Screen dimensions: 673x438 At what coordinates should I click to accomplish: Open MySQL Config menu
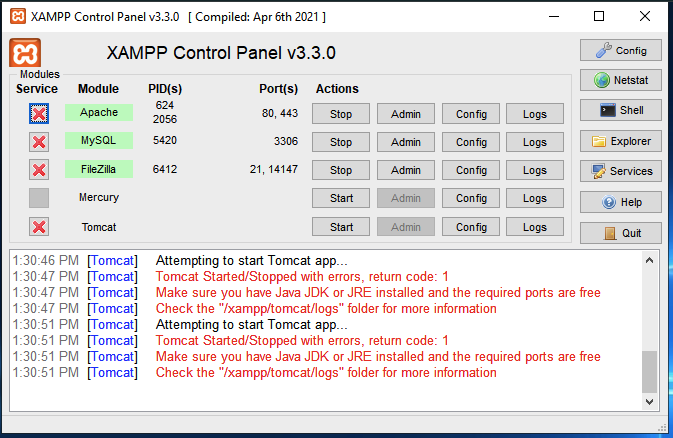(x=471, y=142)
